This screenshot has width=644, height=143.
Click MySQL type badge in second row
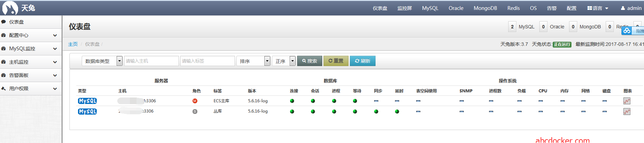pos(88,112)
